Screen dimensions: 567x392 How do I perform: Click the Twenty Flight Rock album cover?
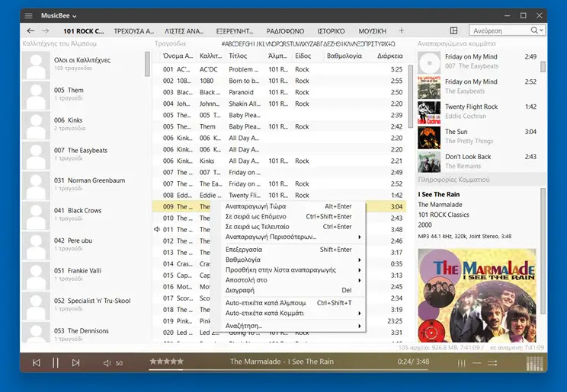429,113
